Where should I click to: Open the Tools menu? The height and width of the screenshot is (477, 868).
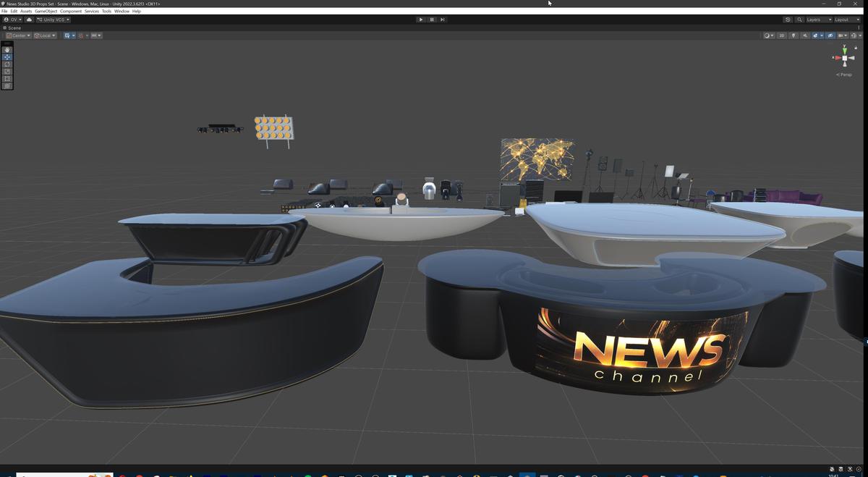click(106, 11)
